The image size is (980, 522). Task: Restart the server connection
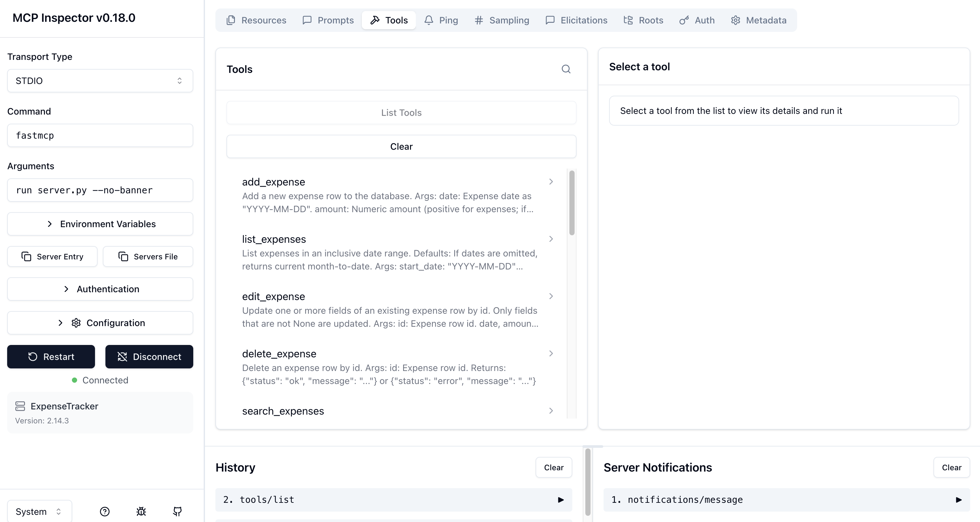click(x=51, y=356)
